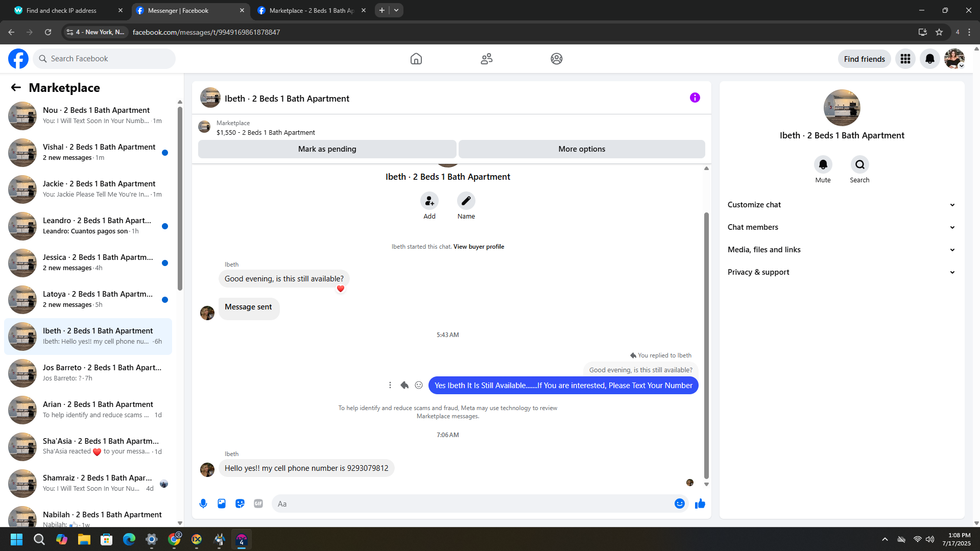Open Jessica's apartment conversation

(x=88, y=262)
